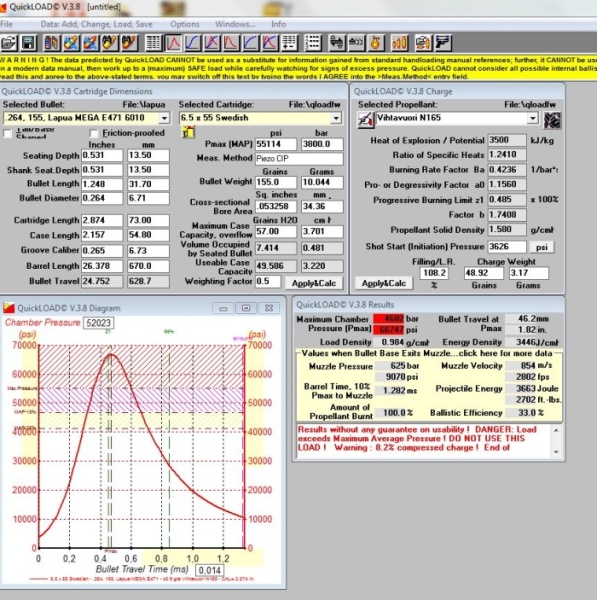Viewport: 597px width, 600px height.
Task: Click the orange flask toolbar icon
Action: (375, 42)
